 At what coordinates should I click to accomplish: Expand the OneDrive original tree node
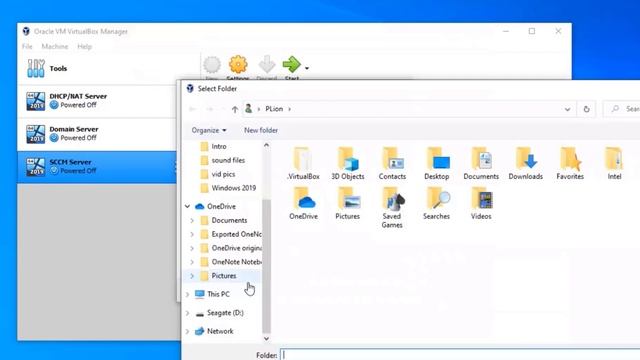pos(192,248)
